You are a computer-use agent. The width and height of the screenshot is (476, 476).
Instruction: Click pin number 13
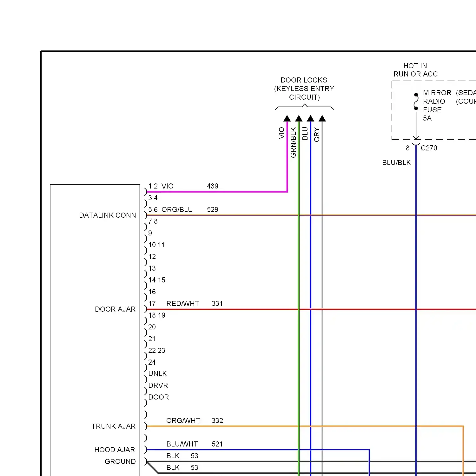point(152,268)
